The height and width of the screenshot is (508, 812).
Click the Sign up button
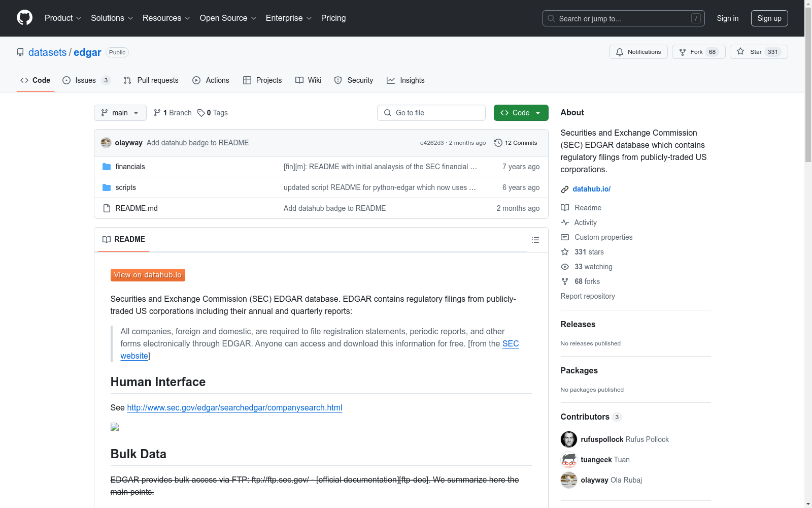pos(769,18)
